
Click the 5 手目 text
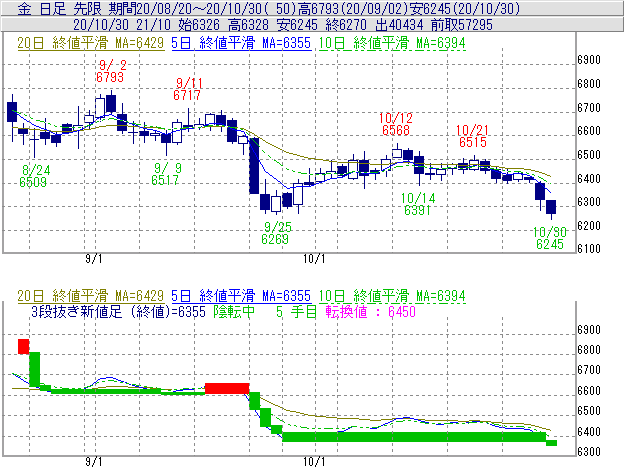pyautogui.click(x=296, y=311)
